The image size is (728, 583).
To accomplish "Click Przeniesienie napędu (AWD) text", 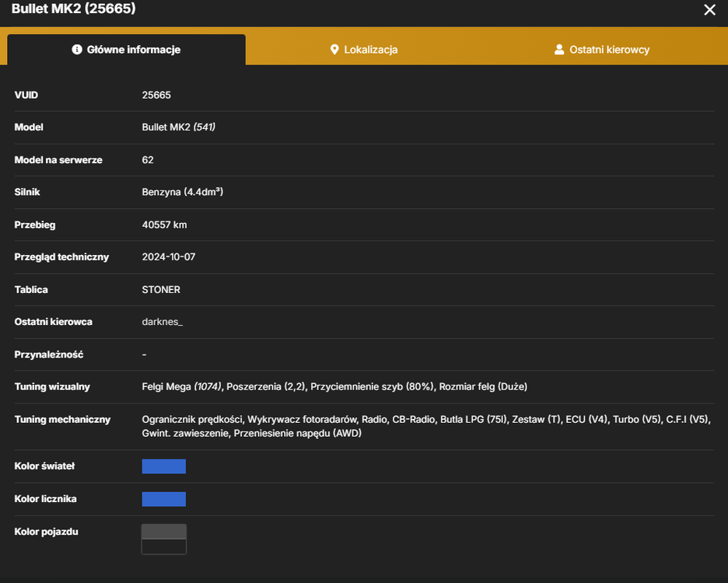I will 298,434.
